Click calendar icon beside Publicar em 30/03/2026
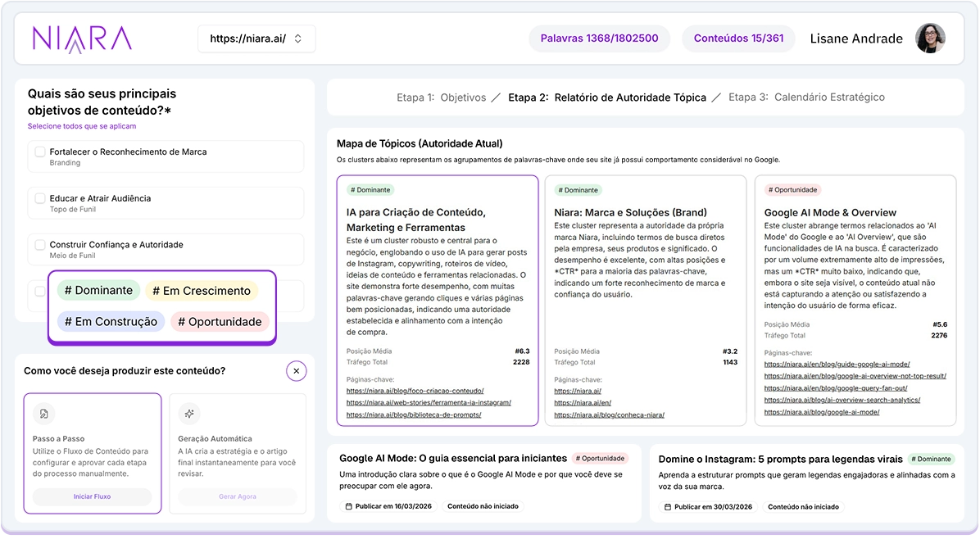Image resolution: width=980 pixels, height=539 pixels. click(668, 506)
